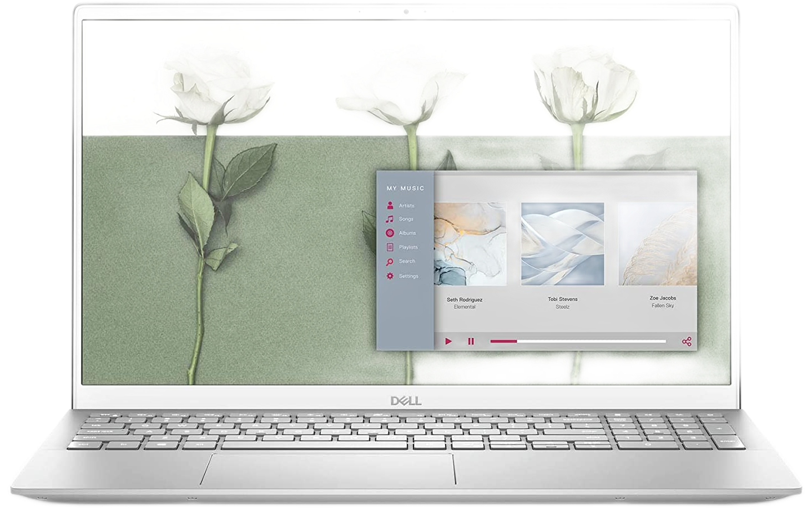Open Settings via the gear icon
Image resolution: width=812 pixels, height=513 pixels.
[x=390, y=276]
